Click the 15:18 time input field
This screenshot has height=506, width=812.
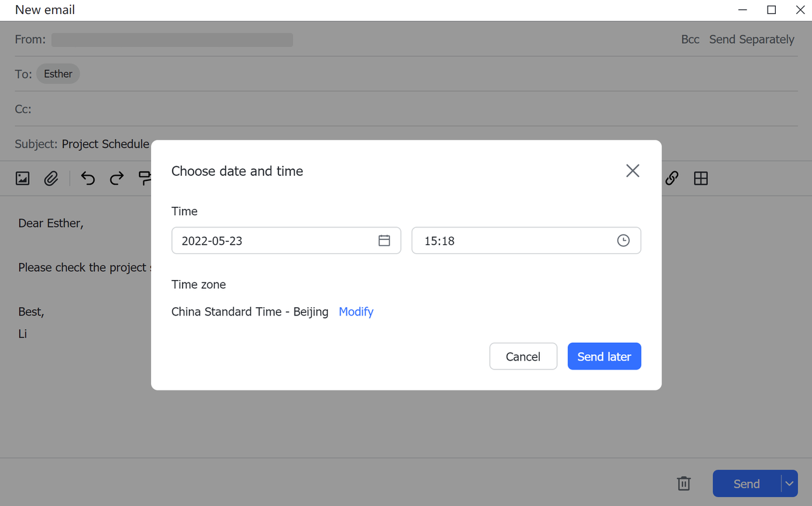coord(514,241)
